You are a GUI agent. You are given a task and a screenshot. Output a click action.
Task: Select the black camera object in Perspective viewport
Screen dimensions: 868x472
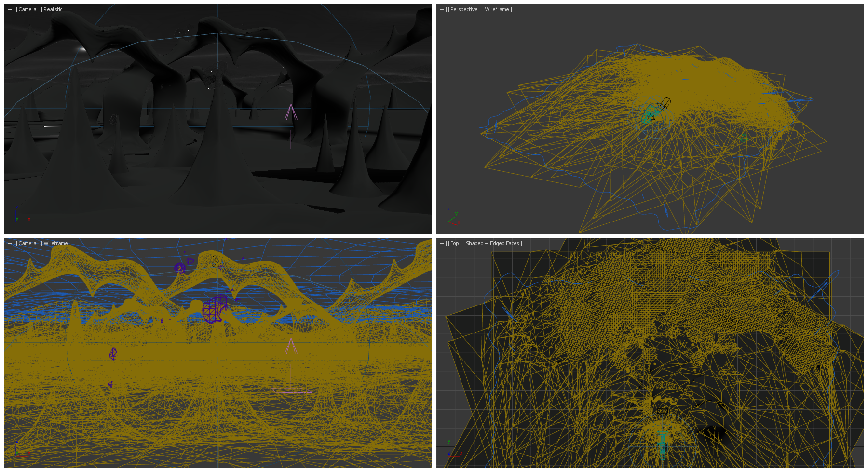tap(665, 103)
